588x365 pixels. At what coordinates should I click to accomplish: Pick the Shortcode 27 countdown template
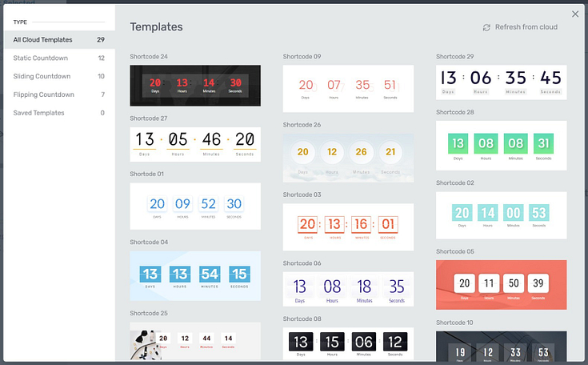click(x=195, y=144)
